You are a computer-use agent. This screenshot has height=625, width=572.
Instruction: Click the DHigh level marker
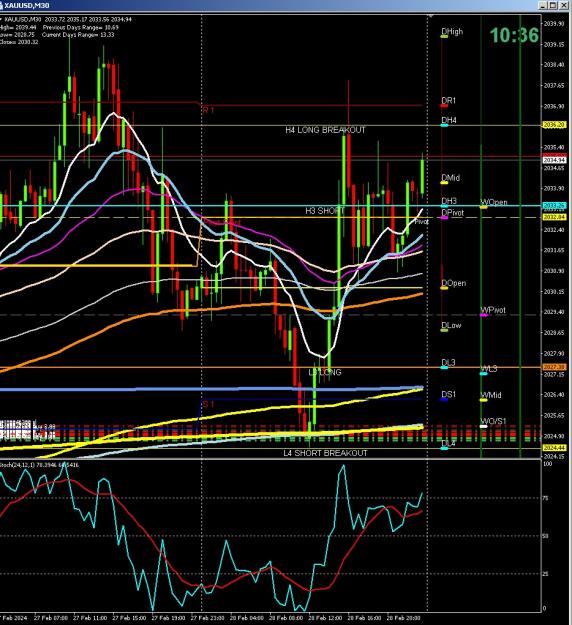click(444, 37)
